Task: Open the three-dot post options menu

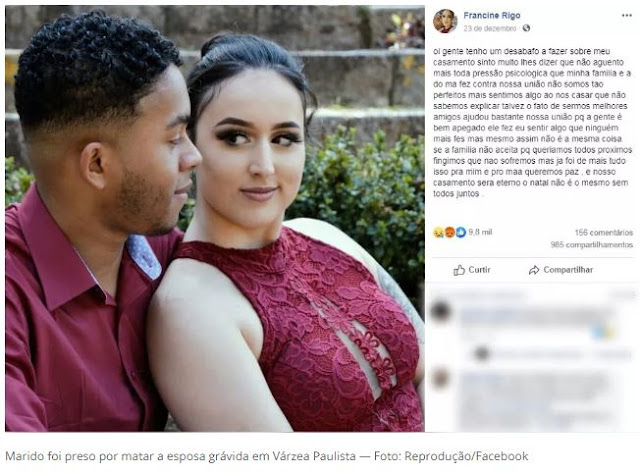Action: pyautogui.click(x=627, y=16)
